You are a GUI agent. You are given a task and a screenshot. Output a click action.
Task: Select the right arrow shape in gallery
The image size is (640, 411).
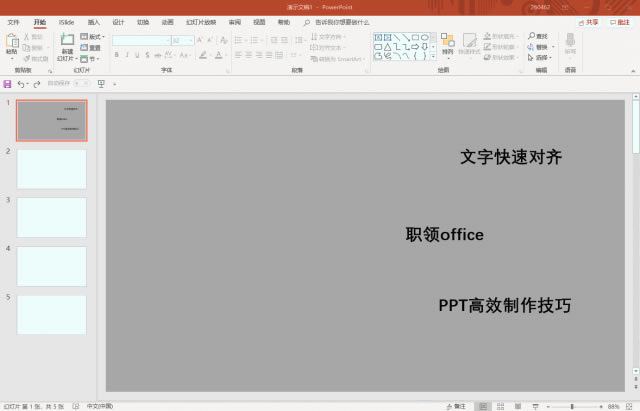[415, 47]
